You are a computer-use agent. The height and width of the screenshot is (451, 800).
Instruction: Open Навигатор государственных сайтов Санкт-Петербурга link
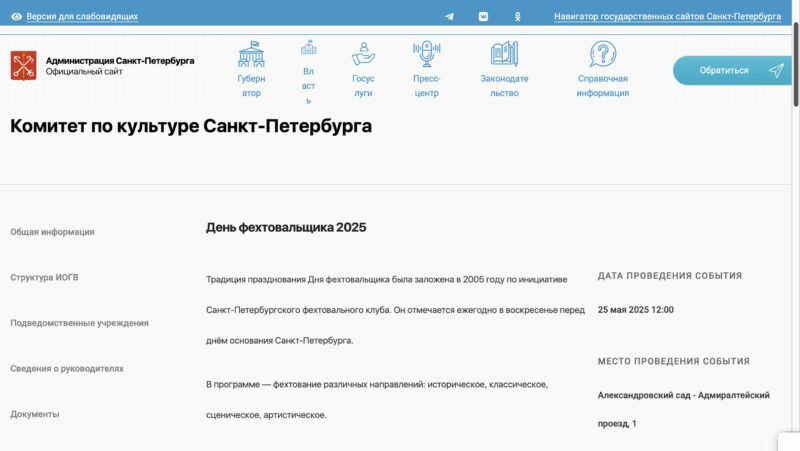tap(667, 17)
